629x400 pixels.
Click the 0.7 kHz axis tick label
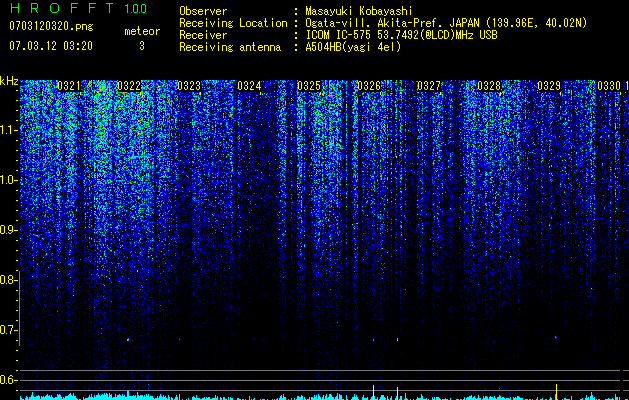pyautogui.click(x=7, y=330)
